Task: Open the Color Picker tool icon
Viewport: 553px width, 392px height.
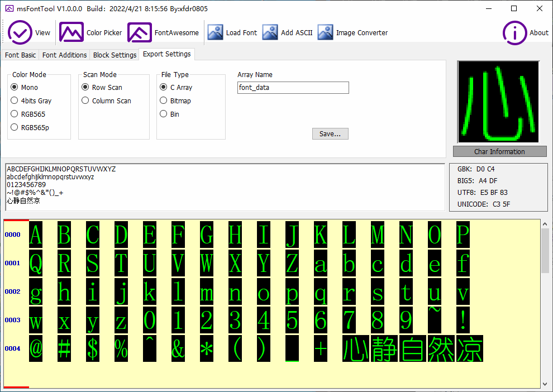Action: click(71, 32)
